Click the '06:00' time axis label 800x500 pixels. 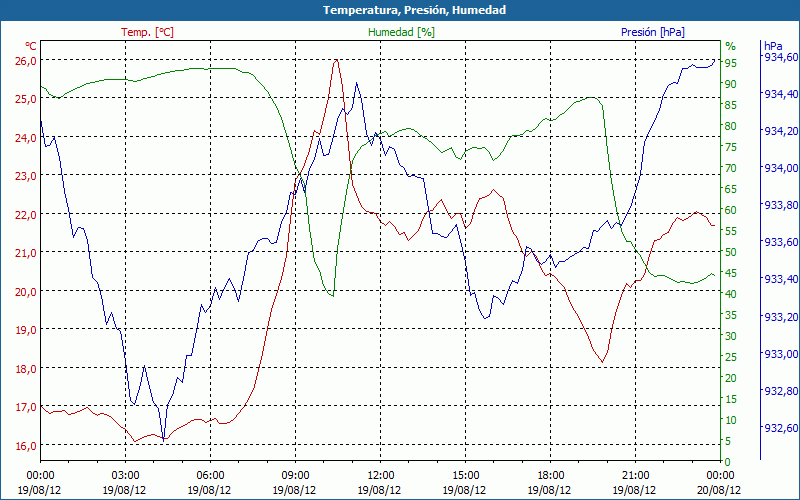(210, 477)
